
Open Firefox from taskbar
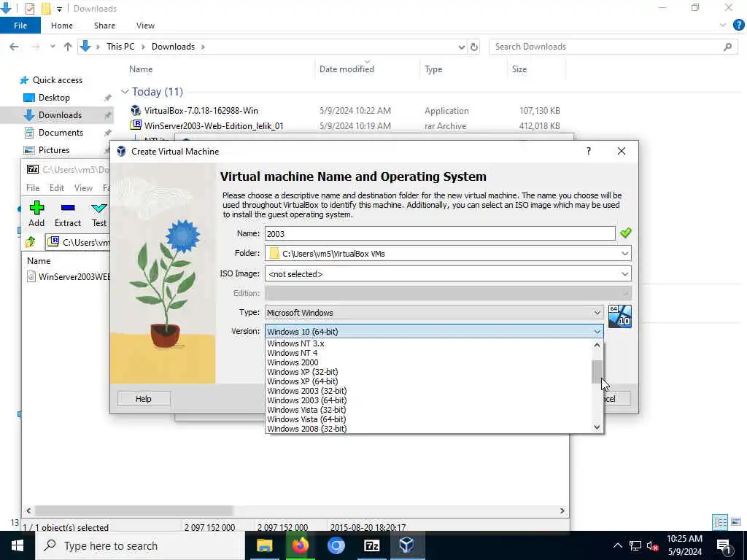[x=300, y=545]
